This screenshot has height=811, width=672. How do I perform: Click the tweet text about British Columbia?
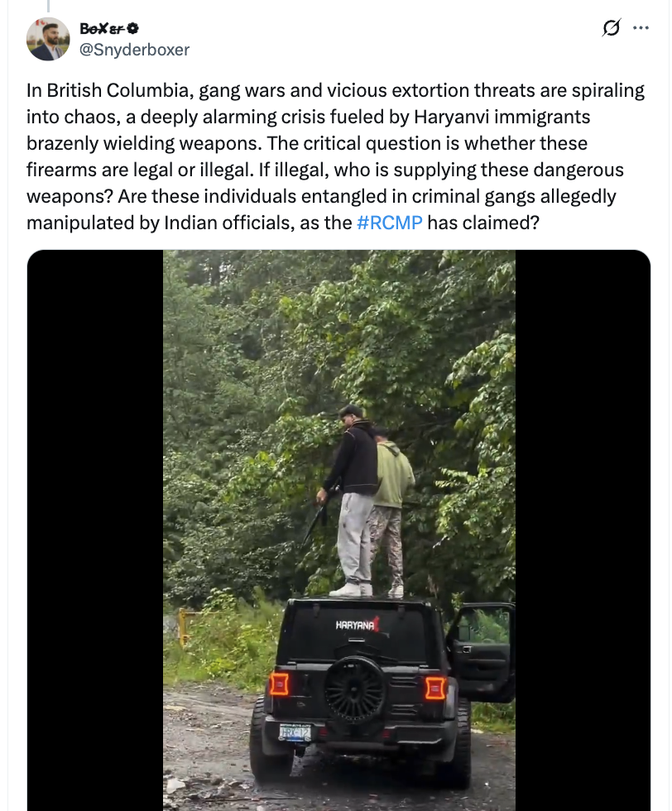pyautogui.click(x=336, y=156)
